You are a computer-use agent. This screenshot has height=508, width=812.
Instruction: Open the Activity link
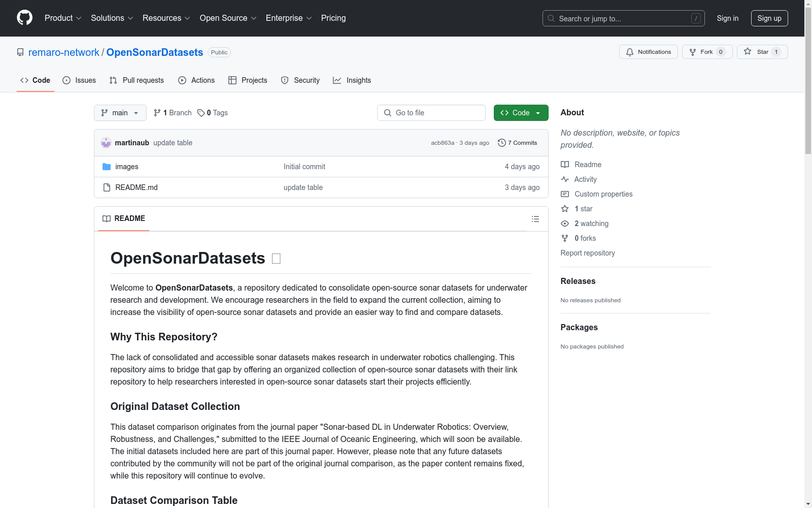[579, 179]
